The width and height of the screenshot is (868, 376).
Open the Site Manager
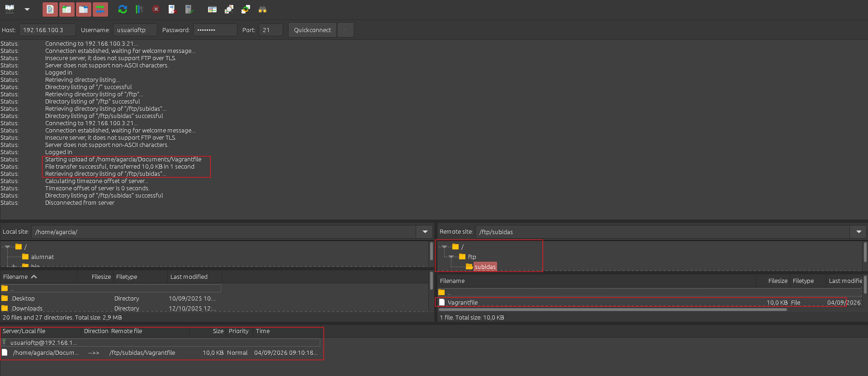click(9, 9)
